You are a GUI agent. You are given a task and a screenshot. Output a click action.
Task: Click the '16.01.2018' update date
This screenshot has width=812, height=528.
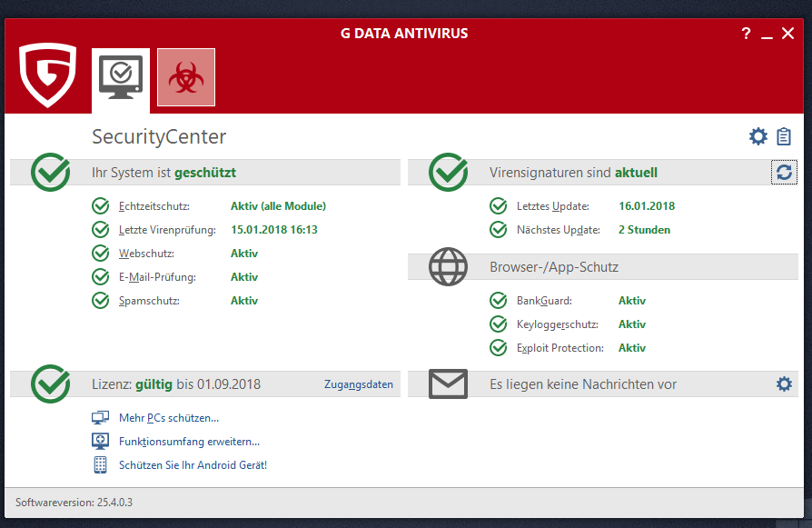pyautogui.click(x=647, y=206)
